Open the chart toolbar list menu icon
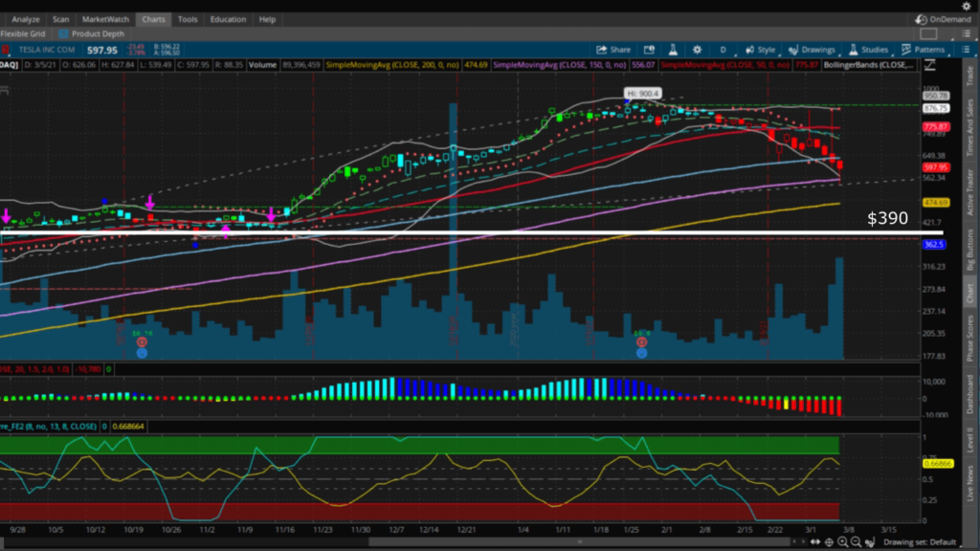This screenshot has height=551, width=980. coord(967,50)
